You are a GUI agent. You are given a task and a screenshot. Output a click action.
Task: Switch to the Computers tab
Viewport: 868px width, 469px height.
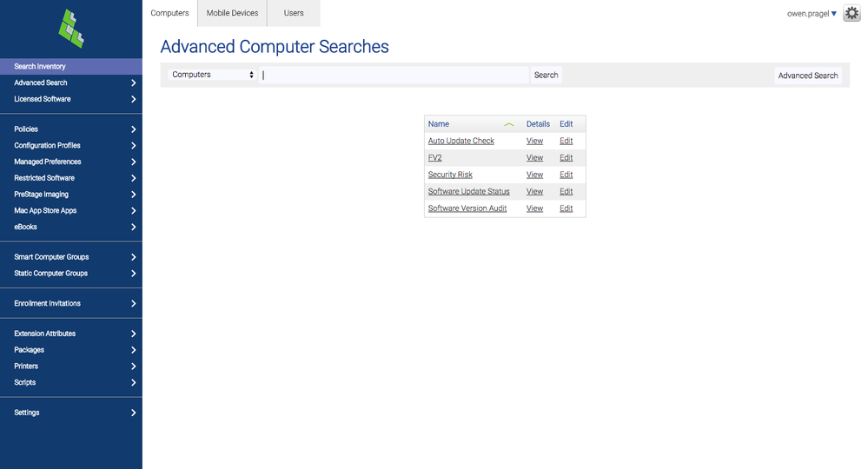169,13
